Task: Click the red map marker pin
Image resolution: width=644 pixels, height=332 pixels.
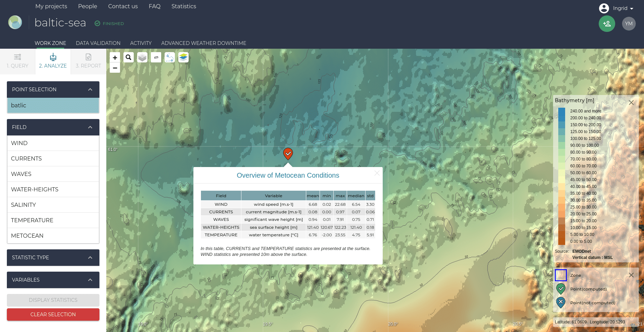Action: [x=288, y=154]
